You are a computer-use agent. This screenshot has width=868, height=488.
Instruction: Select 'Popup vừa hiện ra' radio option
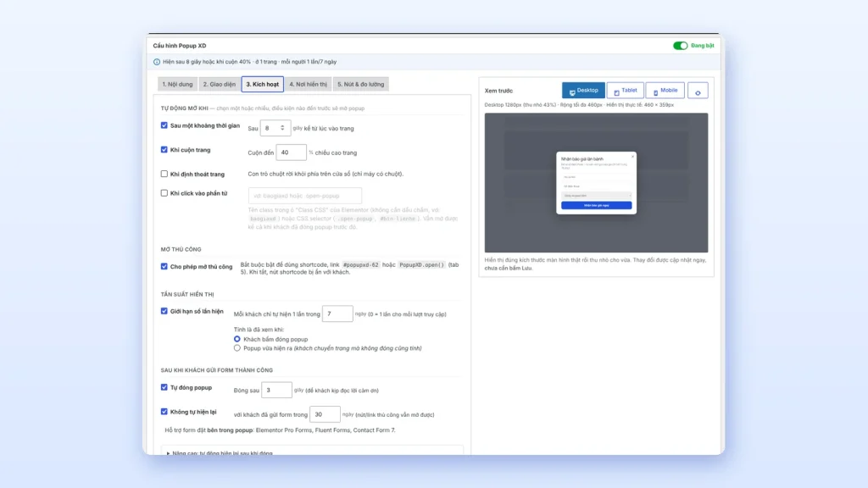[x=237, y=348]
